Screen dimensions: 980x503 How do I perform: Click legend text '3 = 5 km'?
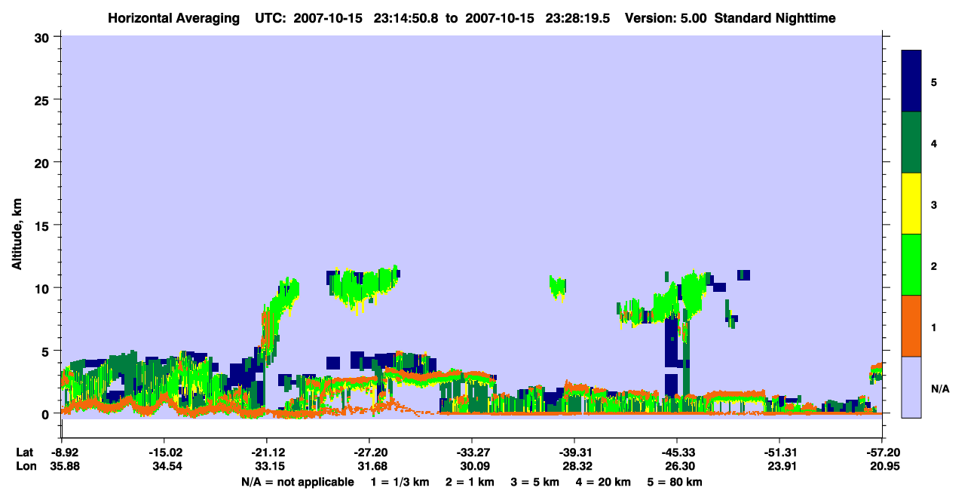535,482
